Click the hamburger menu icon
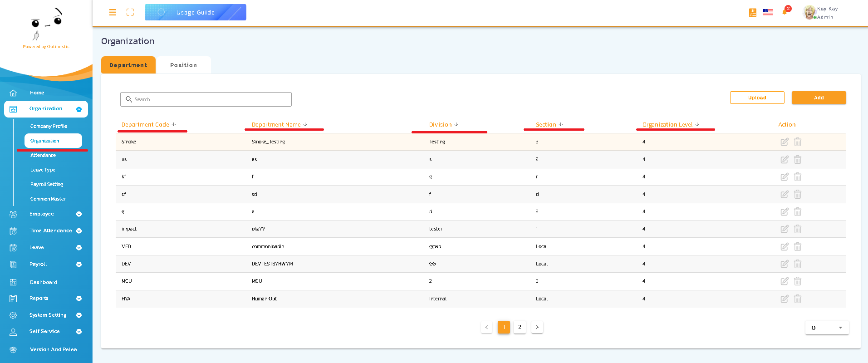The image size is (868, 363). 113,12
